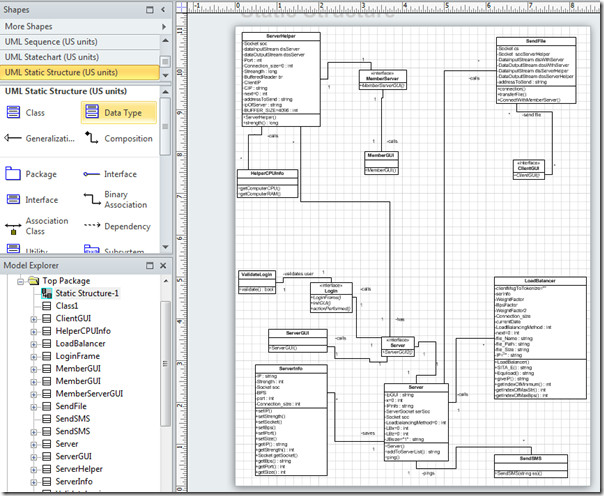Click the Interface lollipop shape icon
The width and height of the screenshot is (604, 496).
(92, 174)
